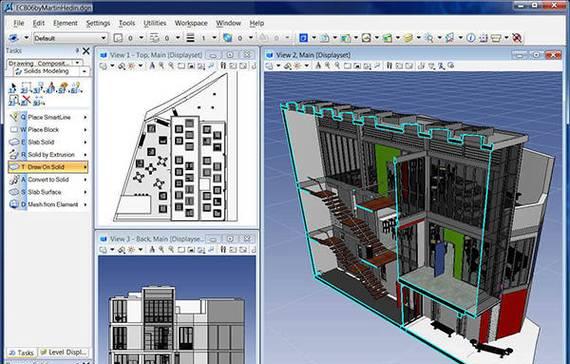Image resolution: width=570 pixels, height=364 pixels.
Task: Click Fit View icon in View 1 toolbar
Action: point(191,66)
